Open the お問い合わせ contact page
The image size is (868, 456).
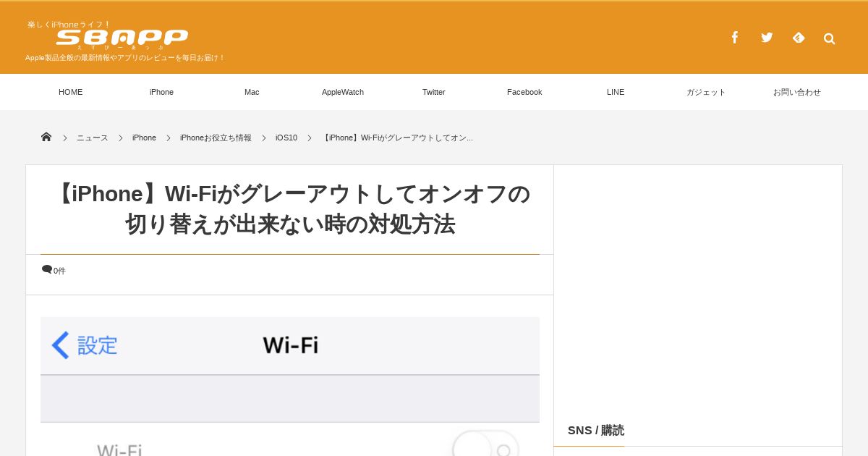point(797,92)
